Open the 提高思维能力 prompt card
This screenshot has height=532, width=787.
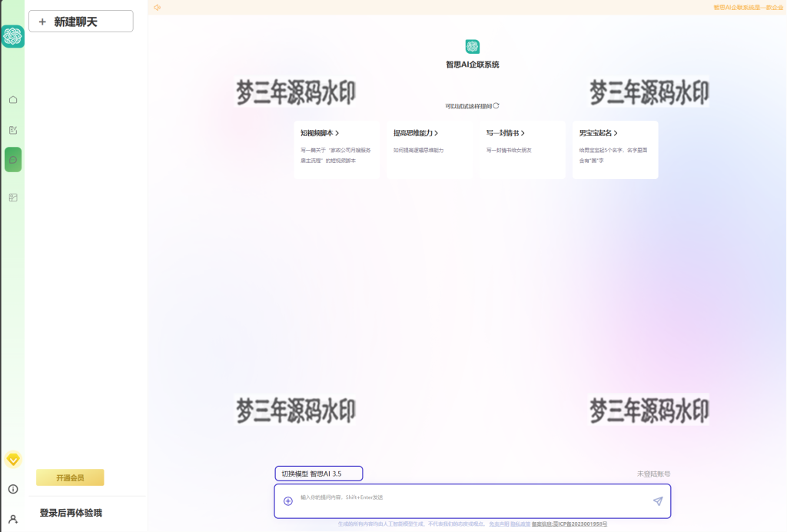point(430,150)
